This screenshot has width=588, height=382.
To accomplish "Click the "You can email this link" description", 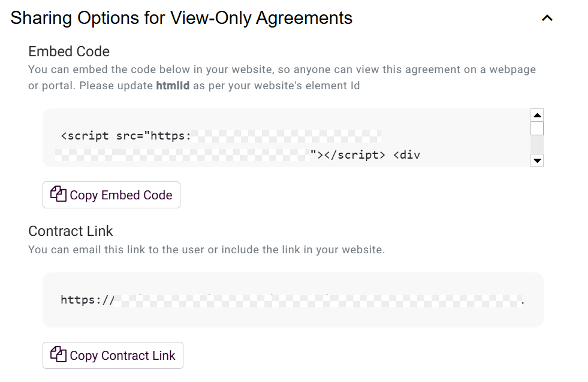I will coord(207,250).
